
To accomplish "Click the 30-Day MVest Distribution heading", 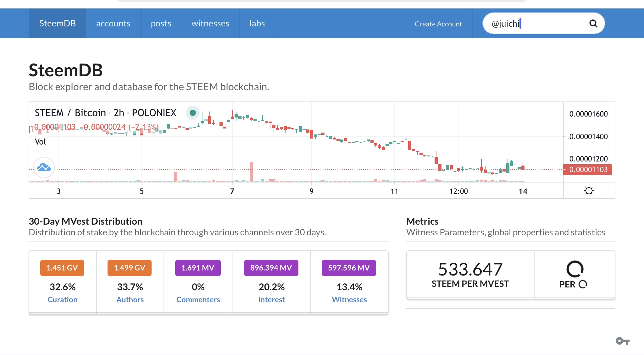I will (x=86, y=221).
